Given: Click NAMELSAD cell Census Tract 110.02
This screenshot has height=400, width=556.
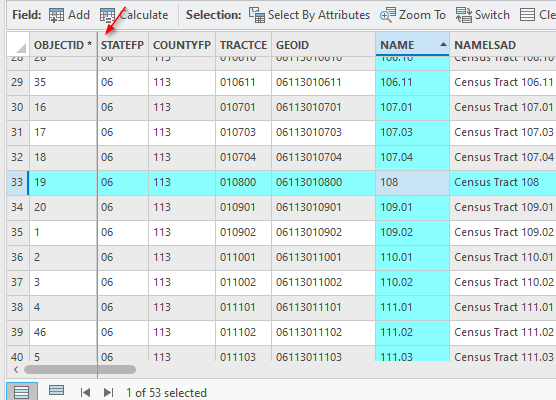Looking at the screenshot, I should coord(503,283).
